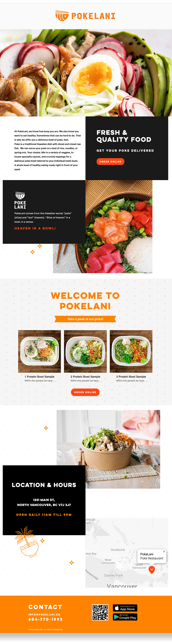Click the 1 Protein Bowl Sample title

pyautogui.click(x=39, y=377)
